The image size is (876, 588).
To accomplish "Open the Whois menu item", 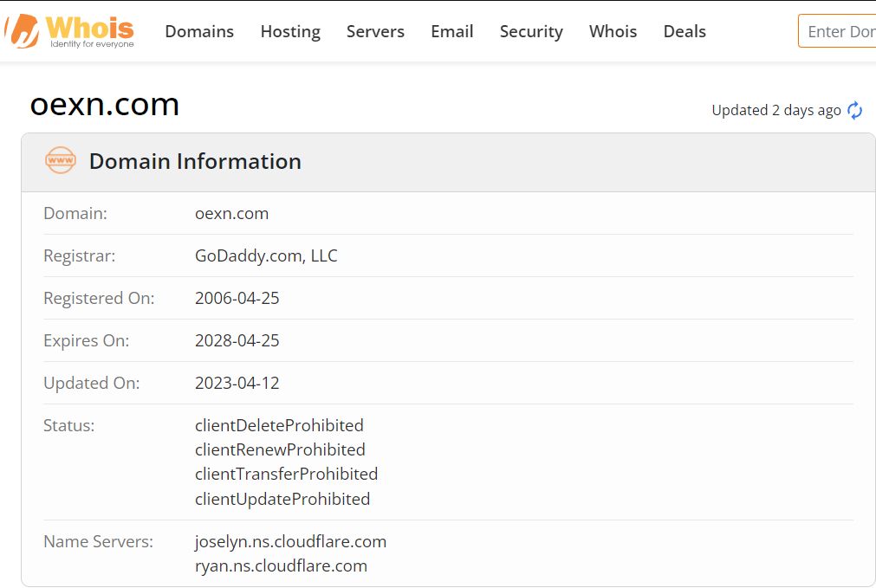I will pos(613,31).
